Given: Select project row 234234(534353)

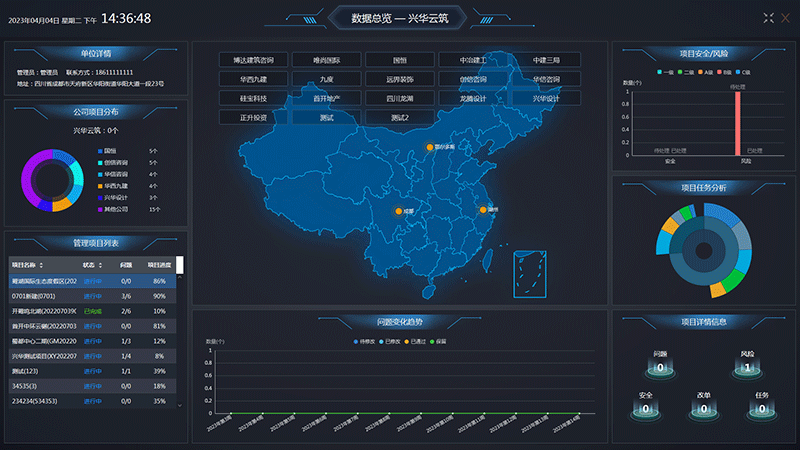Looking at the screenshot, I should (92, 402).
